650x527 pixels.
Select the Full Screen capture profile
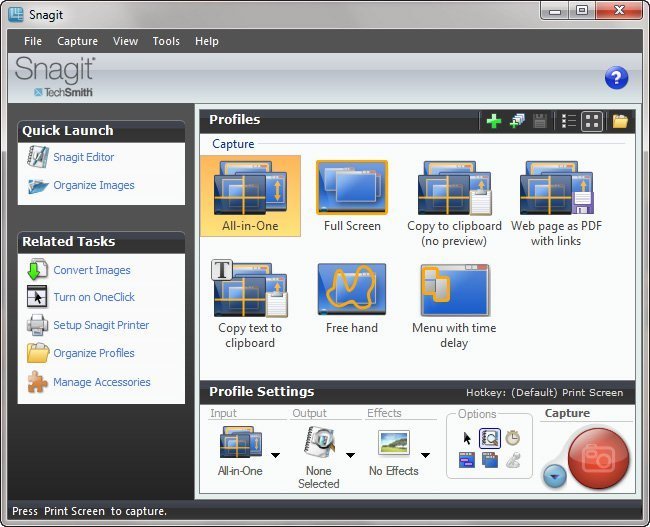[x=352, y=197]
